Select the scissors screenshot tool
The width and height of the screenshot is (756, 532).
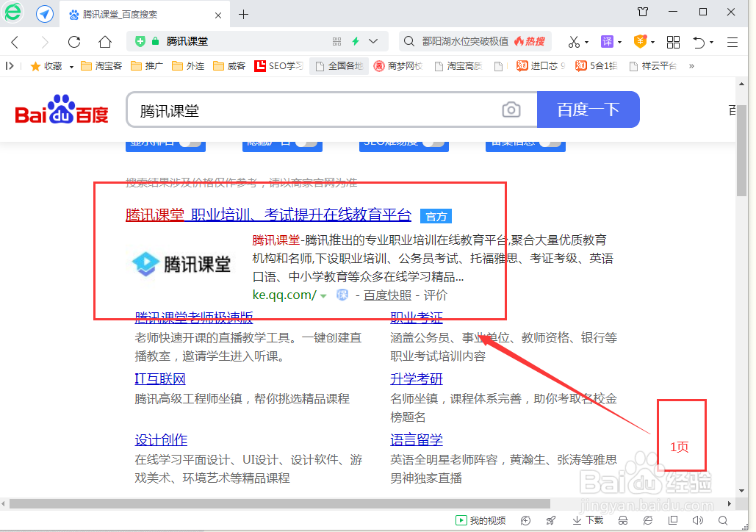[x=573, y=42]
